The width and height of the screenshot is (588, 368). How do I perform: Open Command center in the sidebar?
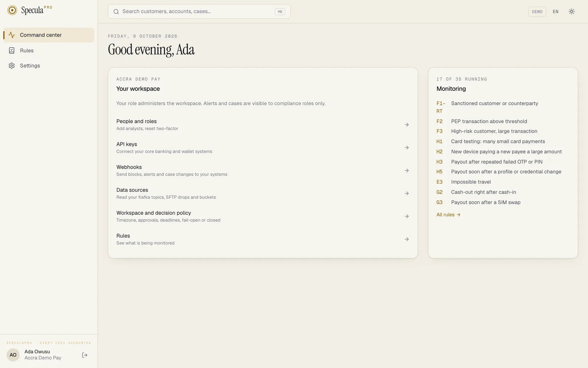pos(49,35)
